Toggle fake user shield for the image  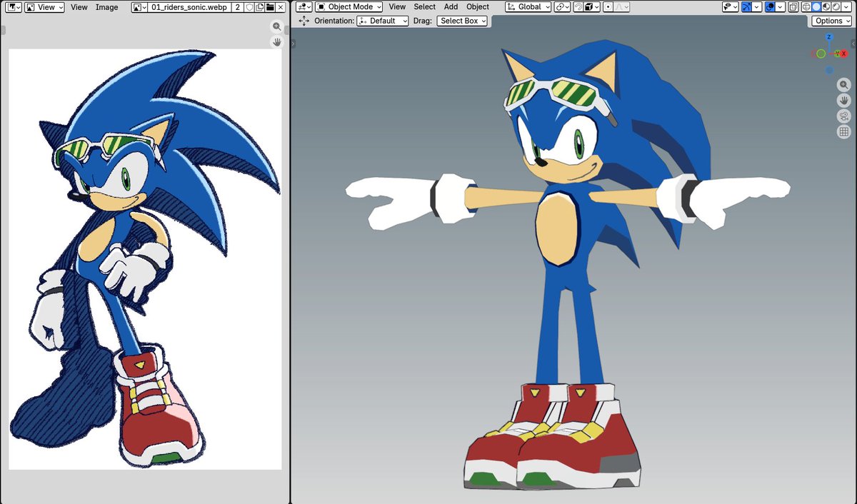pos(249,7)
